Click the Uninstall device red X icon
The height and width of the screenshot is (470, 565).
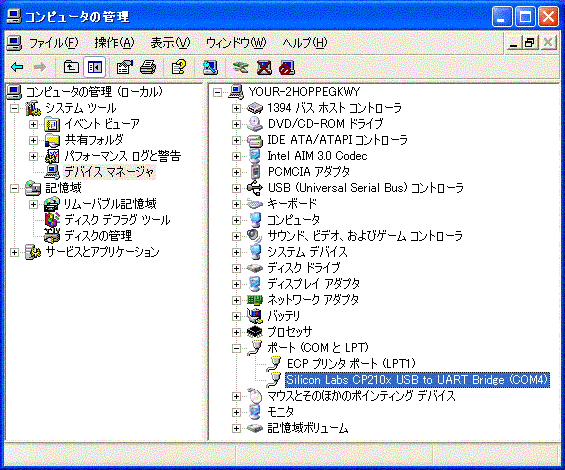coord(264,67)
